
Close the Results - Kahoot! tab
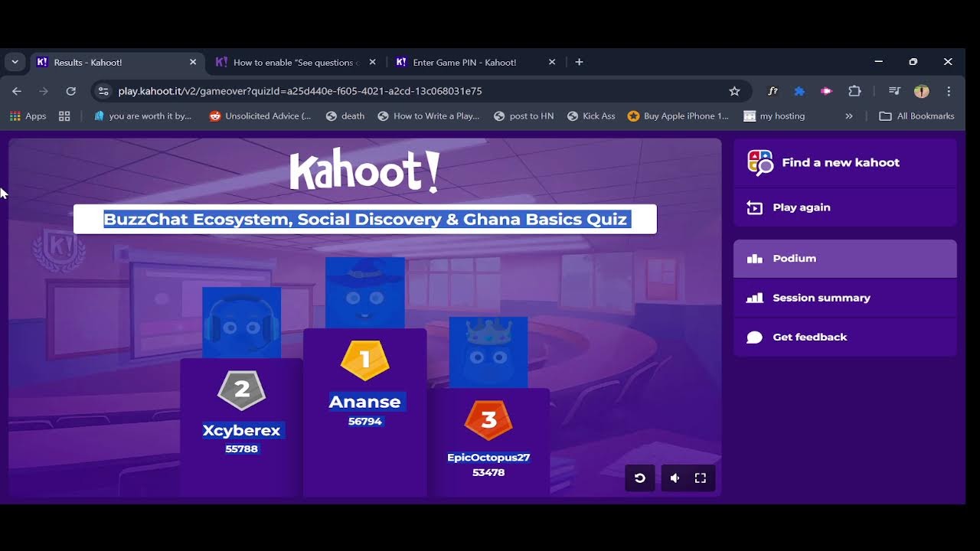(193, 62)
